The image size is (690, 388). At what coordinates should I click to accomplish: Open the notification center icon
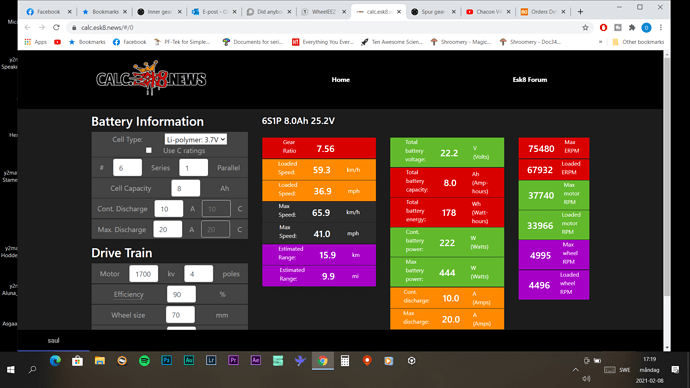click(x=675, y=370)
